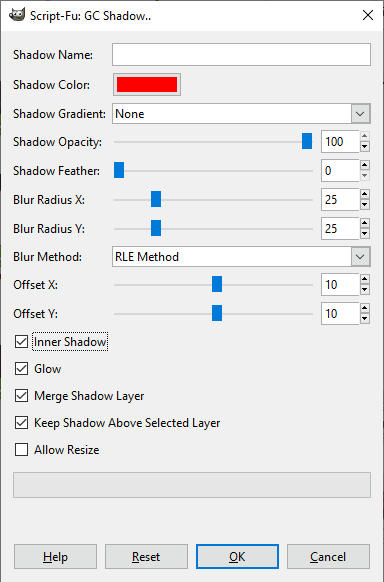Click into the Shadow Name field
Screen dimensions: 384x582
(241, 55)
